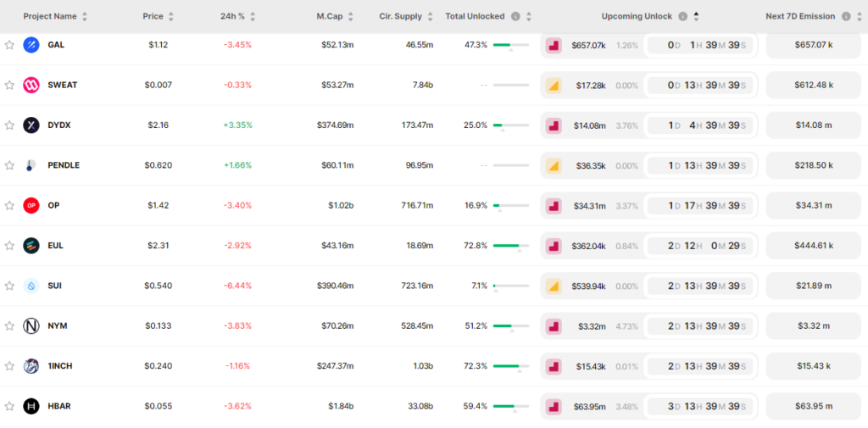Click the SWEAT token logo icon

click(31, 85)
